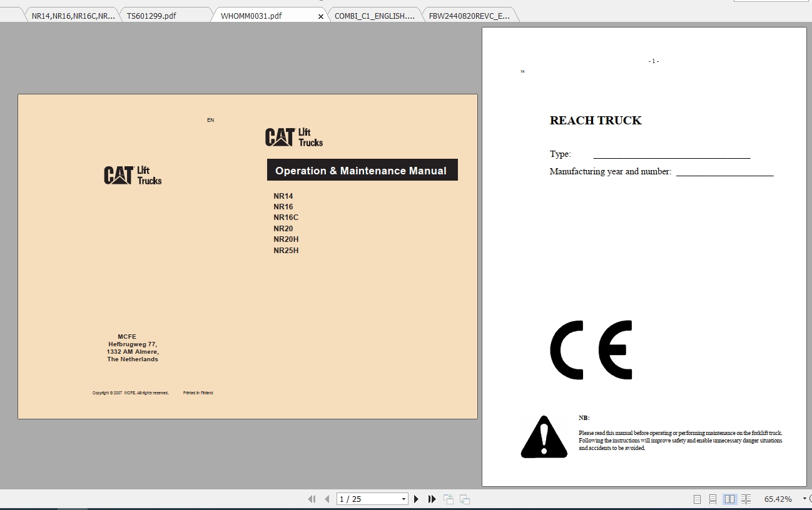Go to previous view button
Viewport: 812px width, 510px height.
click(449, 499)
